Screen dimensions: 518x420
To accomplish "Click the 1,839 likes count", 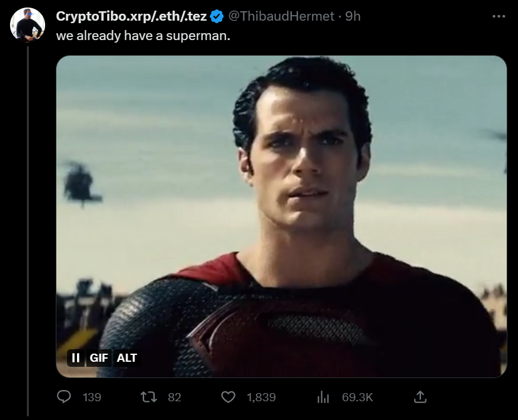I will [261, 397].
